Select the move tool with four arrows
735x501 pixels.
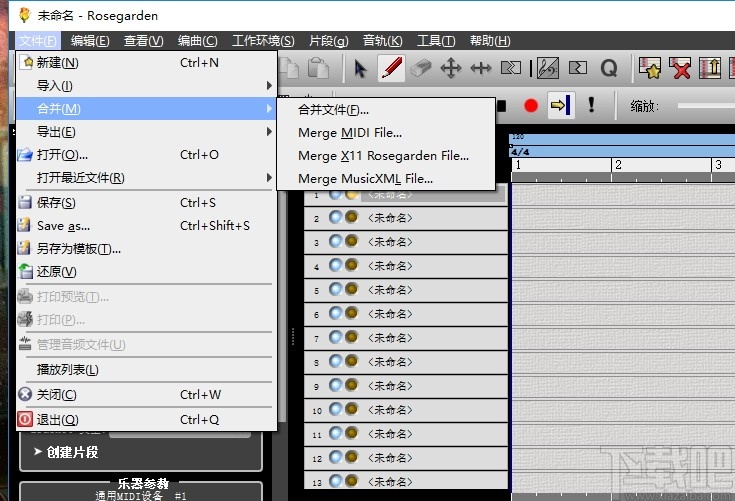click(x=450, y=68)
